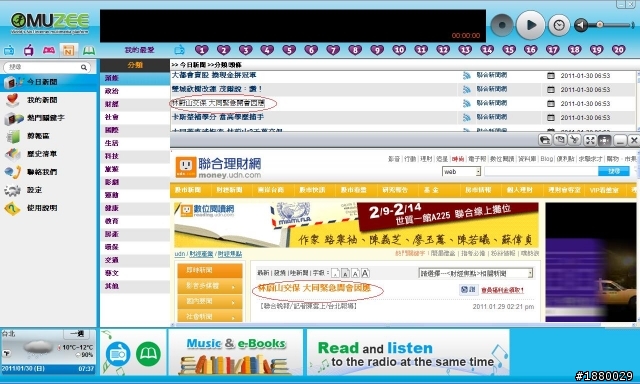Viewport: 640px width, 384px height.
Task: Select favorite heart number 20
Action: point(619,50)
